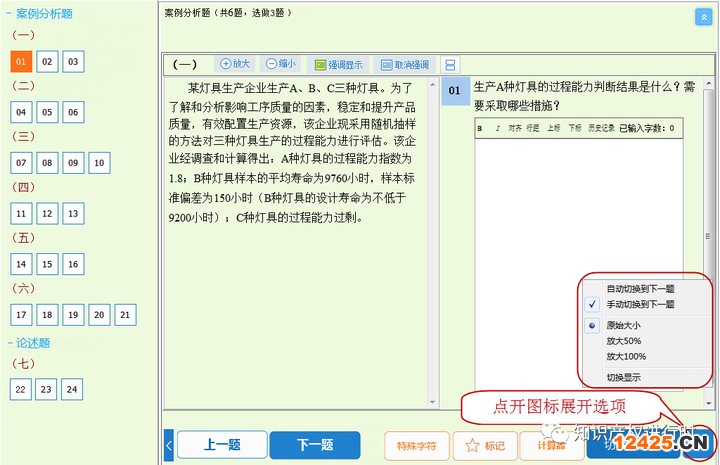Click the 放大 zoom-in toolbar icon

226,64
